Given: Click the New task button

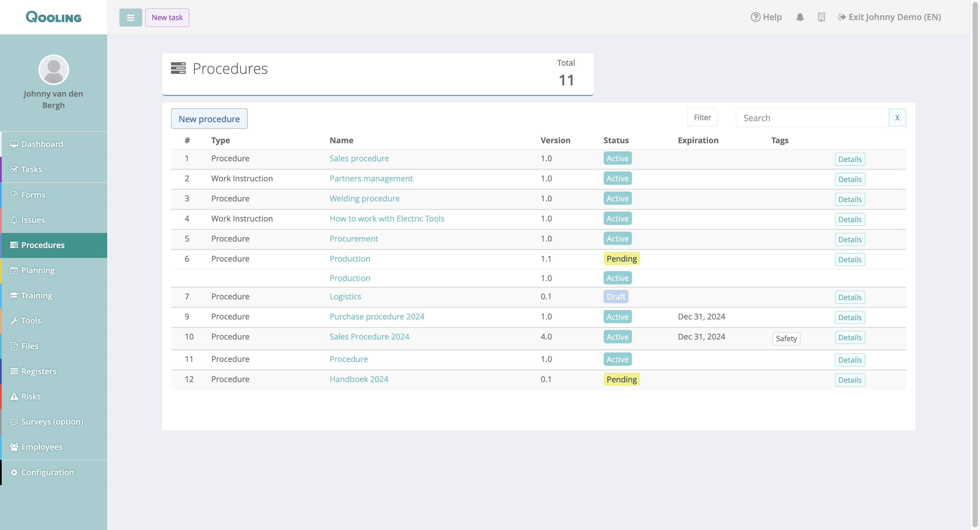Looking at the screenshot, I should [167, 17].
